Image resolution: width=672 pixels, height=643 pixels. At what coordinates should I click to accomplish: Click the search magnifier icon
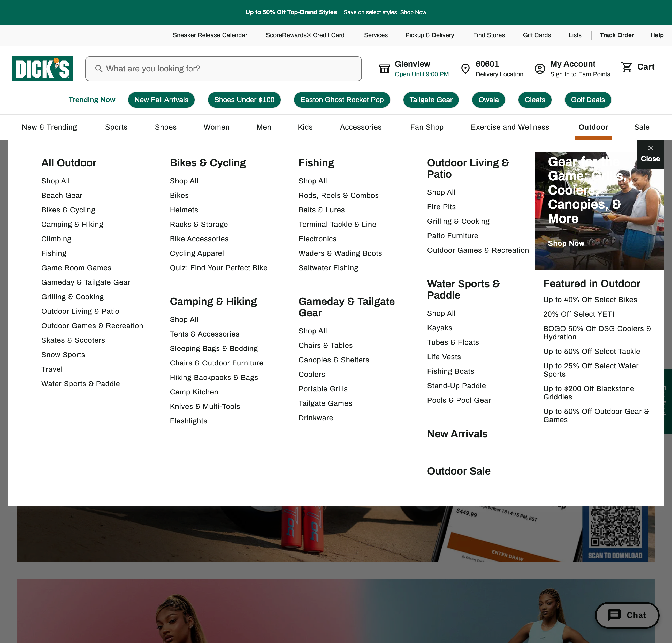99,69
